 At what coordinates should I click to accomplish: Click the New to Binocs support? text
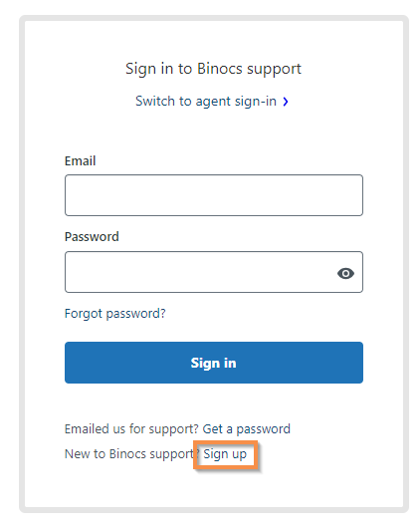pyautogui.click(x=132, y=454)
